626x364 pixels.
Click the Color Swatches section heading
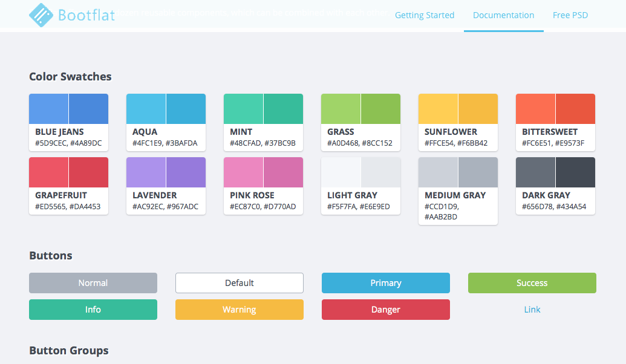[70, 77]
